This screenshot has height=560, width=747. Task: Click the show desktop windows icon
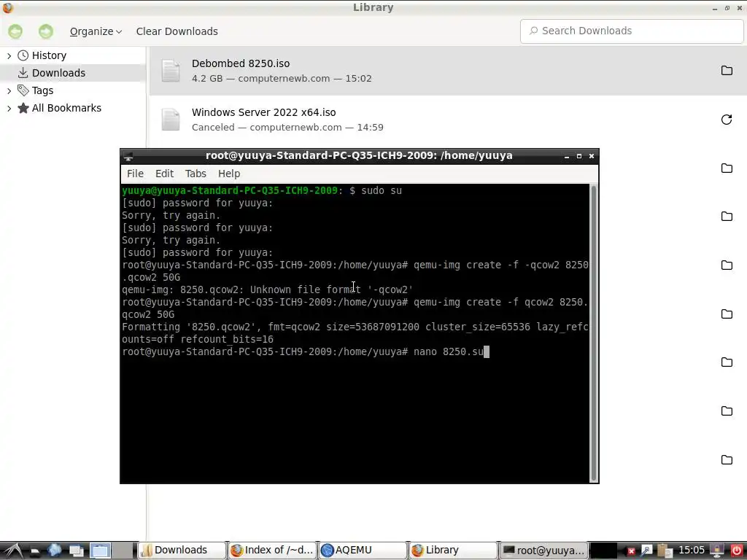pyautogui.click(x=76, y=551)
